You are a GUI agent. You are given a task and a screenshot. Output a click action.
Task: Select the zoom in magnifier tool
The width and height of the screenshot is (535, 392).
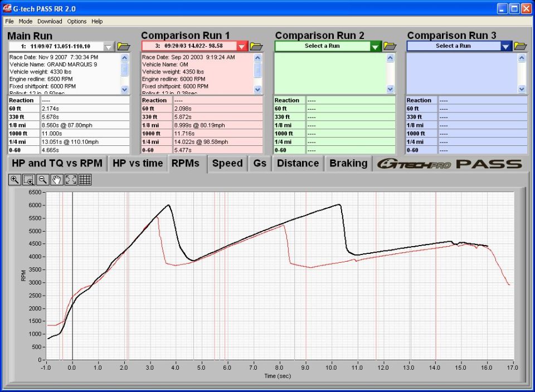[14, 180]
